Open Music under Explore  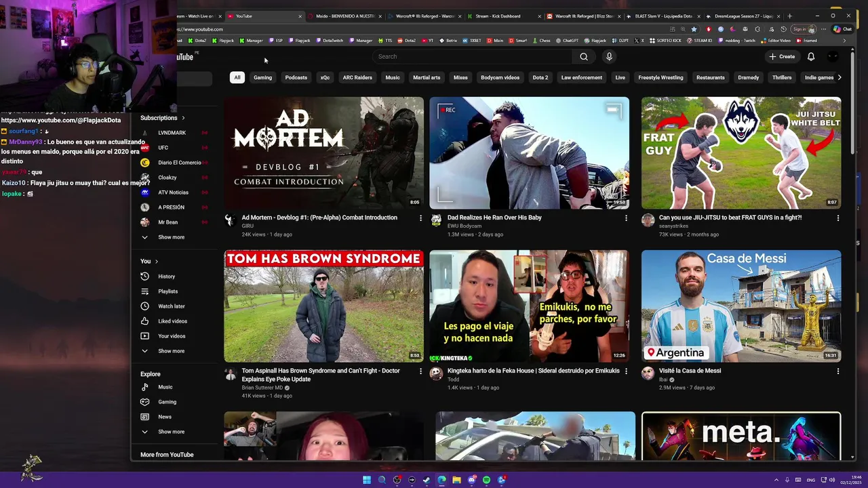coord(165,387)
